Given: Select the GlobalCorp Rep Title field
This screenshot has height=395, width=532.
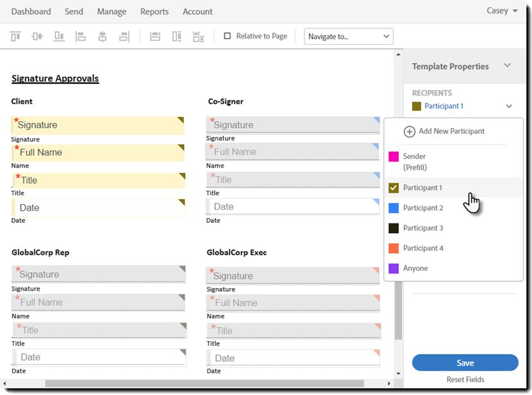Looking at the screenshot, I should 99,330.
